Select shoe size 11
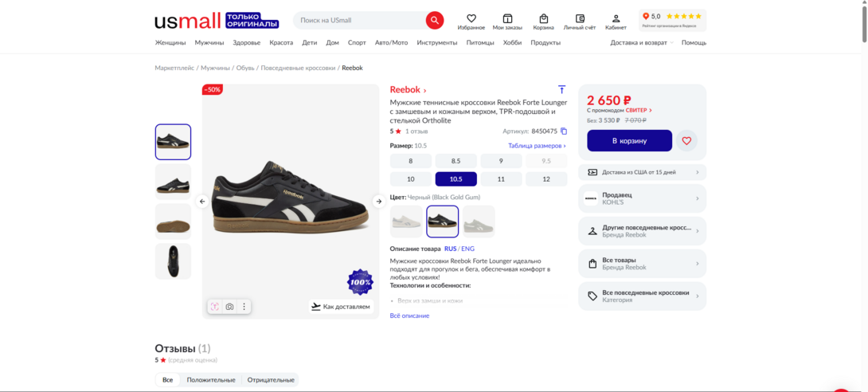 tap(501, 179)
